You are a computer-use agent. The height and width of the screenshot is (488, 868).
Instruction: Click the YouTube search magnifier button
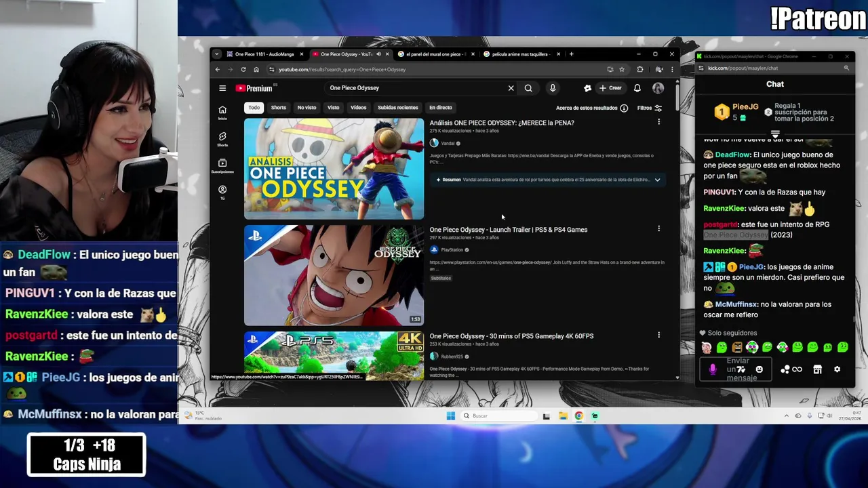coord(528,88)
